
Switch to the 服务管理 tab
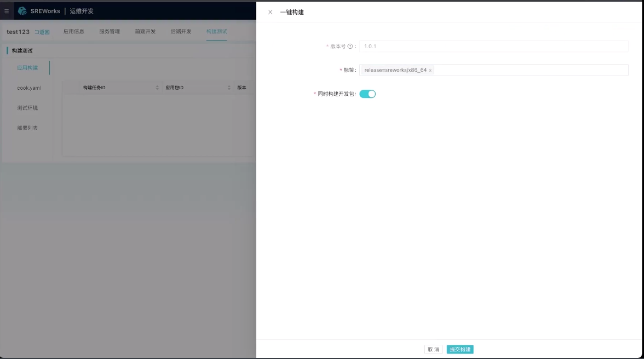pos(110,32)
